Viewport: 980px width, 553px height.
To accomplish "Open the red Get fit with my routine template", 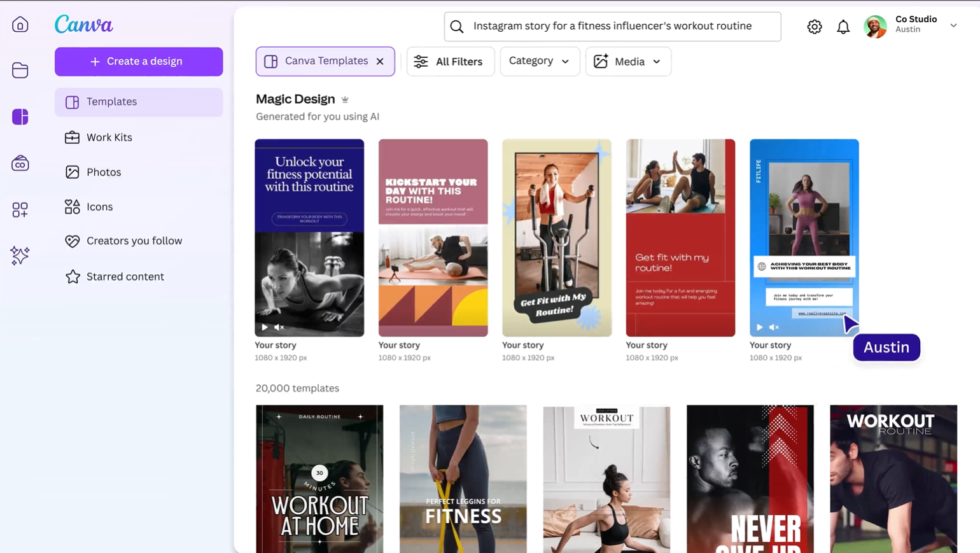I will [680, 238].
